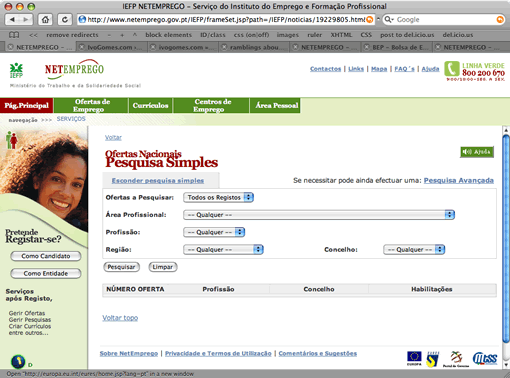Open the Ofertas de Emprego menu
The width and height of the screenshot is (510, 378).
pos(91,105)
